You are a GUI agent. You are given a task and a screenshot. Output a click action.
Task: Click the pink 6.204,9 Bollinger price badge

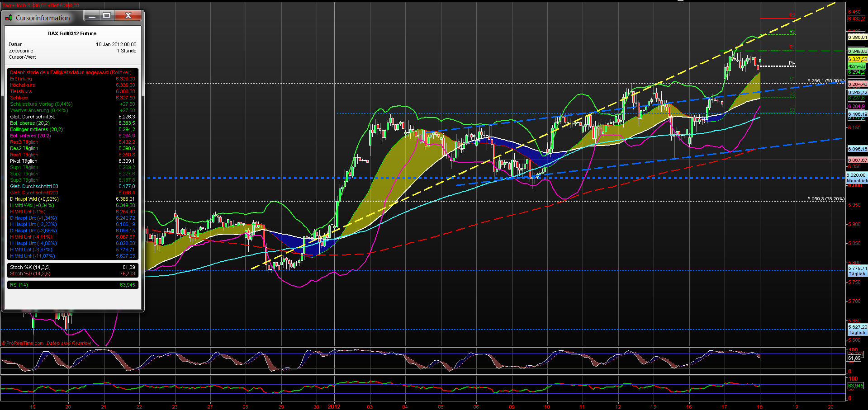tap(857, 106)
